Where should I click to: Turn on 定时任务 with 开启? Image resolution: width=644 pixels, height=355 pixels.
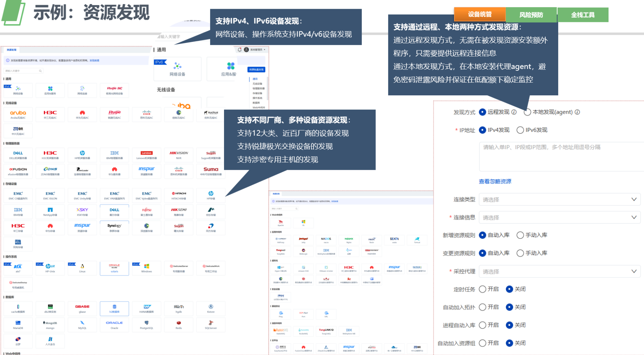(x=482, y=289)
